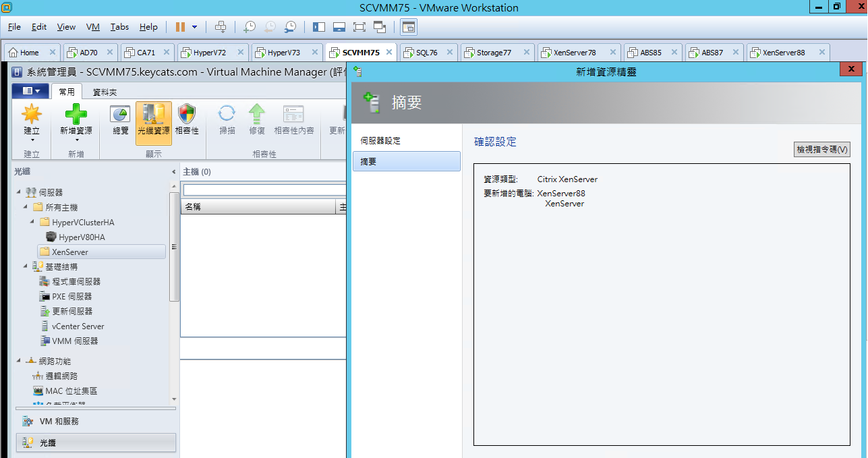Open the blue application menu dropdown in VMM
The width and height of the screenshot is (868, 458).
tap(30, 91)
